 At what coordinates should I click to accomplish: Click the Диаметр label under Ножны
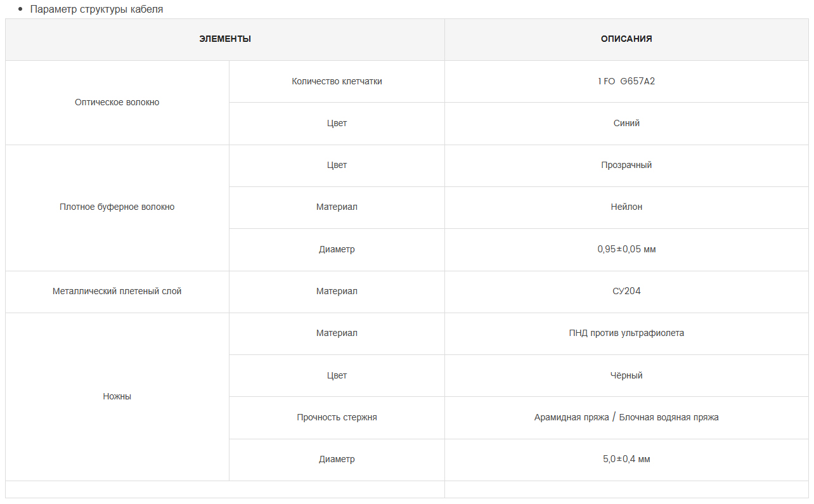click(x=337, y=460)
